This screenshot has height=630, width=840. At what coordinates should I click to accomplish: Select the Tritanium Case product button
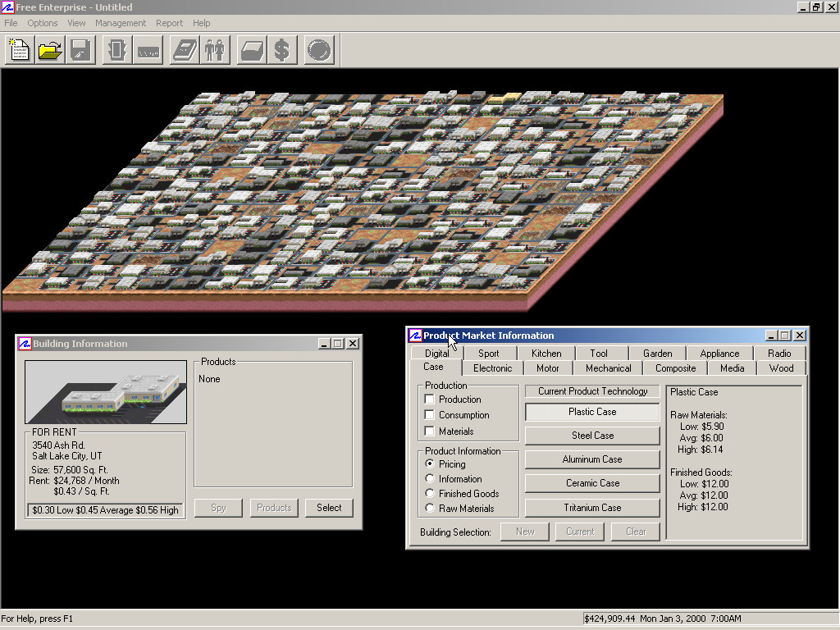pos(592,507)
